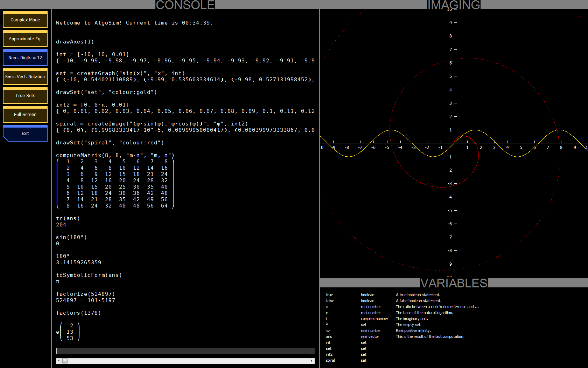The height and width of the screenshot is (368, 588).
Task: Click the IMAGING panel header
Action: [x=454, y=5]
